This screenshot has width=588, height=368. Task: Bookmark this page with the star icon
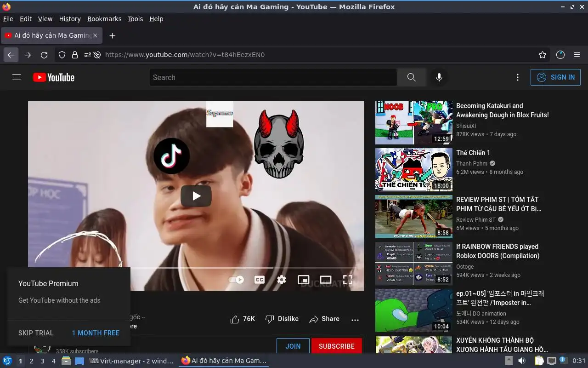coord(543,55)
